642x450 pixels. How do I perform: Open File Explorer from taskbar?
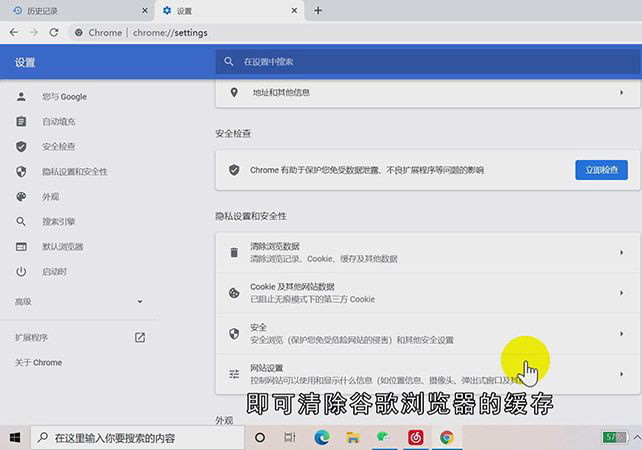(x=353, y=438)
